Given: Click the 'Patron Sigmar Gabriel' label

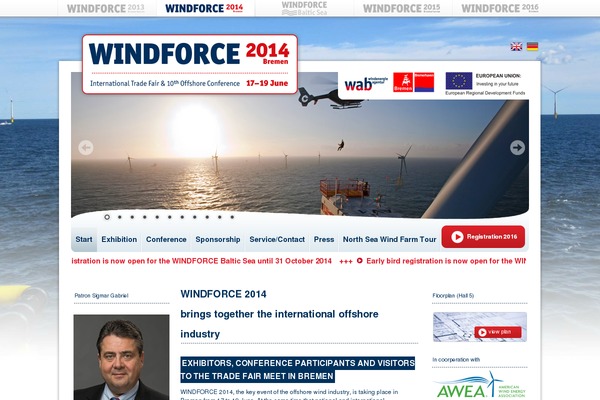Looking at the screenshot, I should [101, 296].
